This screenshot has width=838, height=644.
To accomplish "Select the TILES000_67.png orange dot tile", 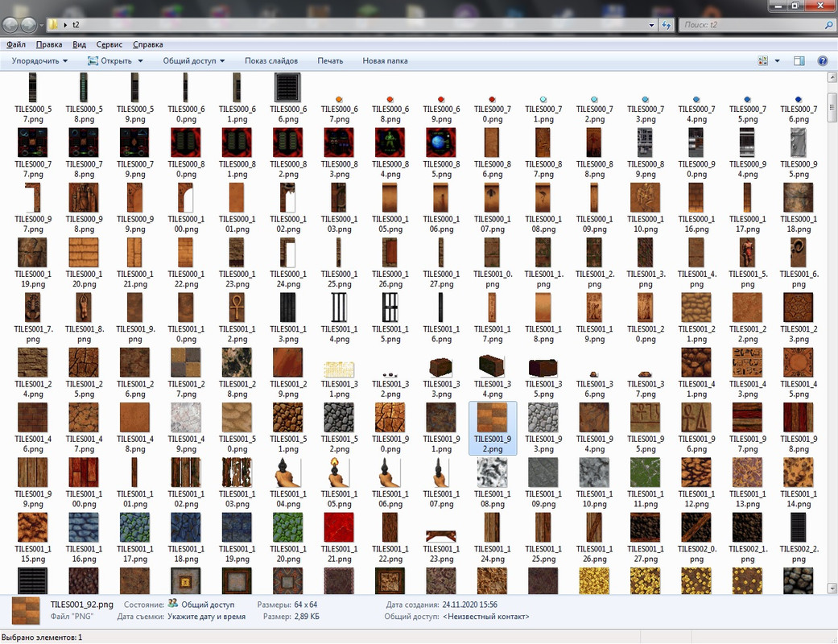I will [339, 99].
